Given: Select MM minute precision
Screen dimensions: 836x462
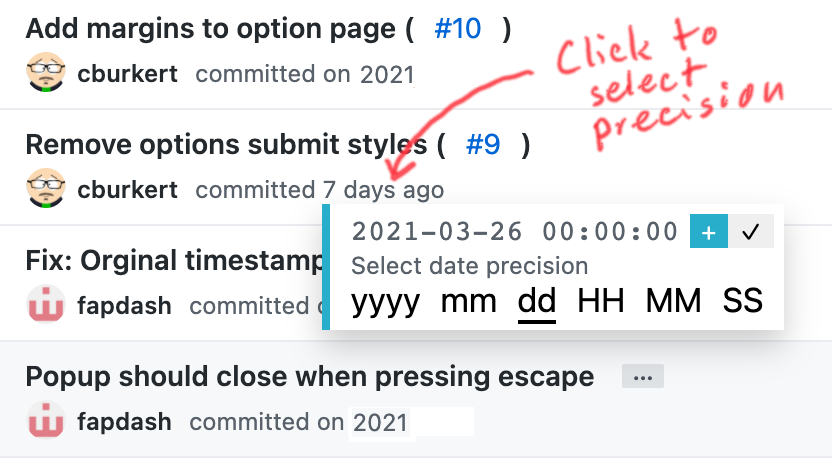Looking at the screenshot, I should coord(673,301).
